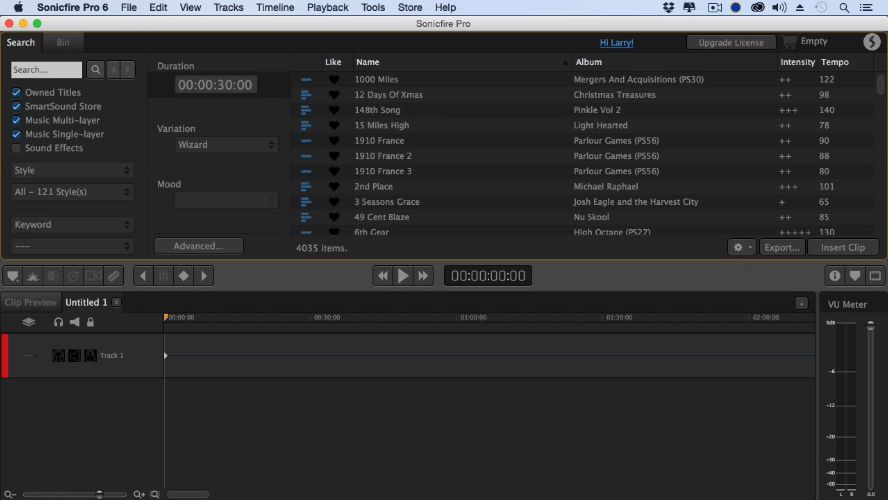This screenshot has width=888, height=500.
Task: Click the rewind transport button
Action: [x=382, y=276]
